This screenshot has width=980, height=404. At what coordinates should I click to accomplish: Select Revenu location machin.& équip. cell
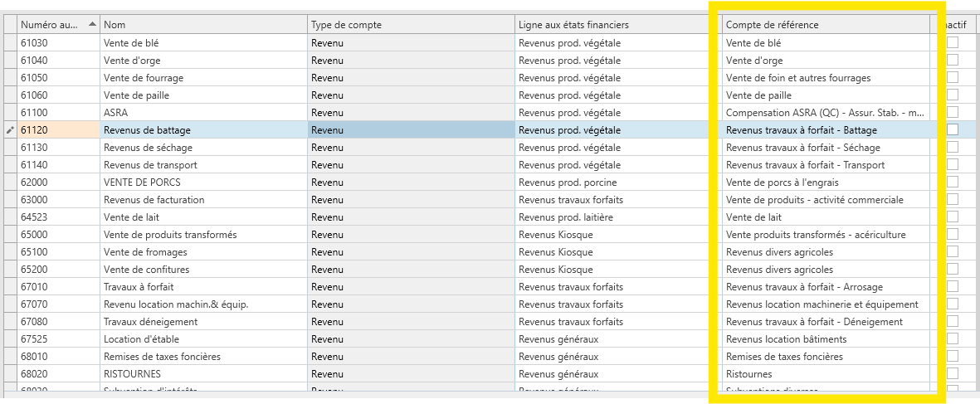pos(203,304)
